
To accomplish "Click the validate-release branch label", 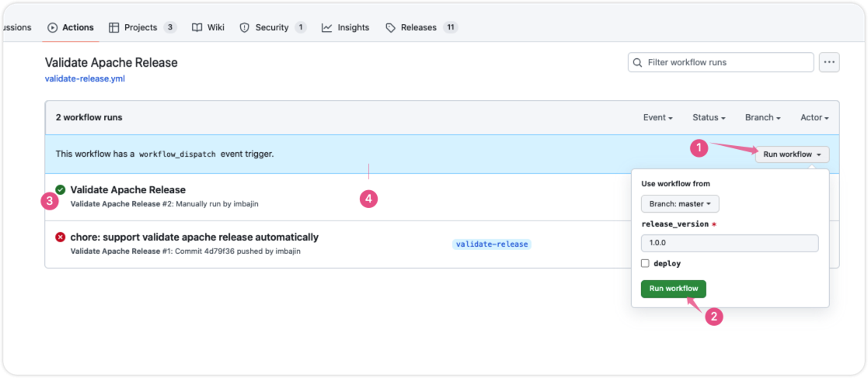I will point(492,244).
